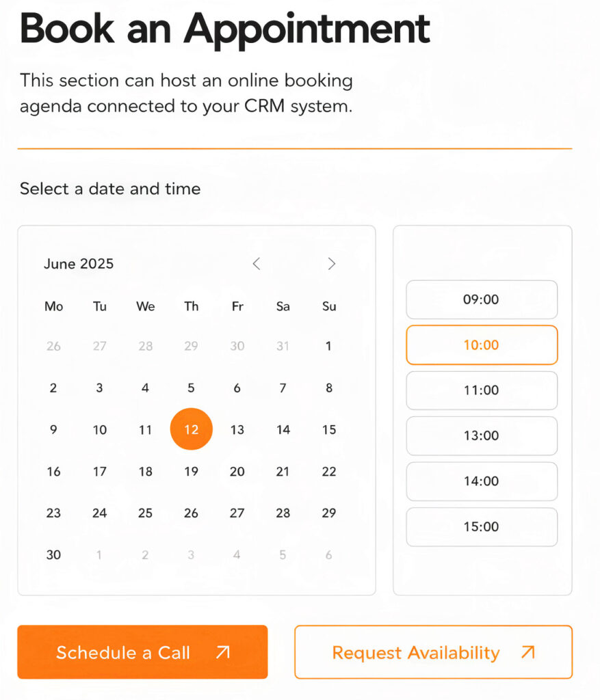Screen dimensions: 600x700
Task: Advance to the next month chevron
Action: click(331, 264)
